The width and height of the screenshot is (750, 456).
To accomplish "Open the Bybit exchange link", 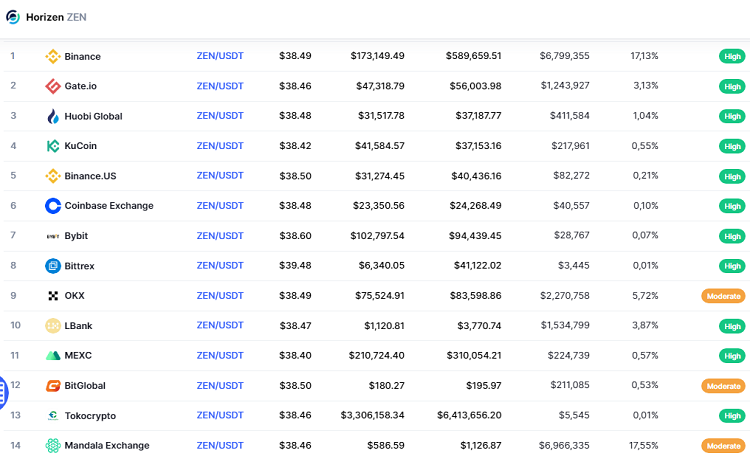I will pos(76,236).
